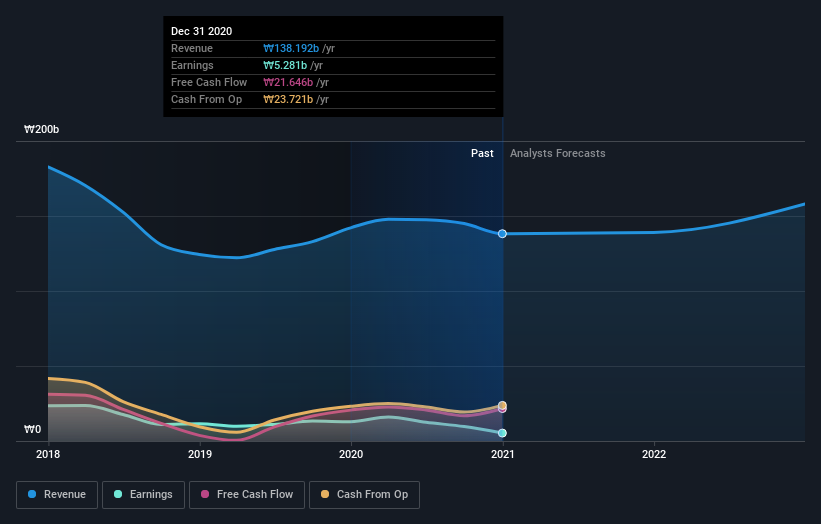This screenshot has height=524, width=821.
Task: Click the ₩21.646b free cash flow value
Action: coord(288,82)
